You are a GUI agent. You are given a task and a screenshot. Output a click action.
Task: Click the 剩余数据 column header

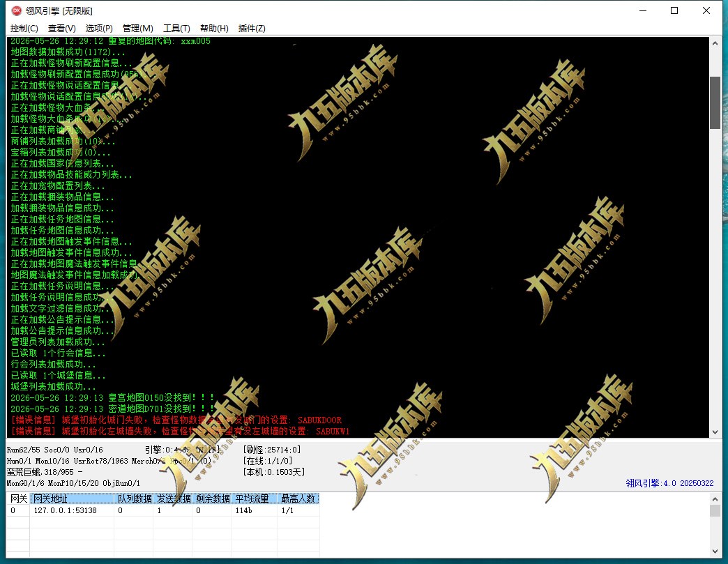pos(212,498)
